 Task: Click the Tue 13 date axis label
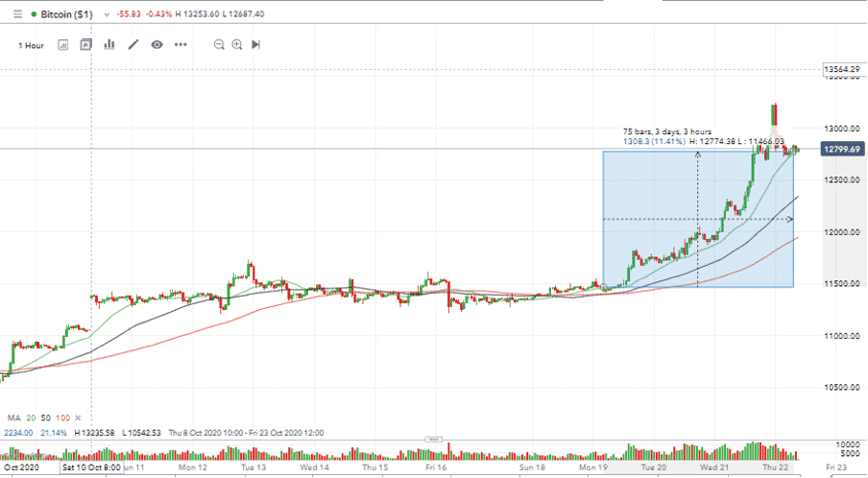pos(253,467)
